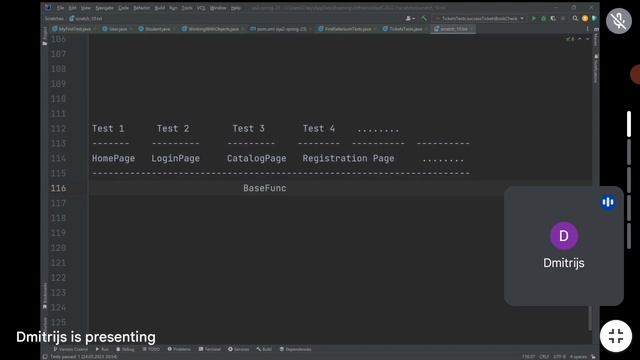Open the run configuration dropdown

tap(480, 18)
